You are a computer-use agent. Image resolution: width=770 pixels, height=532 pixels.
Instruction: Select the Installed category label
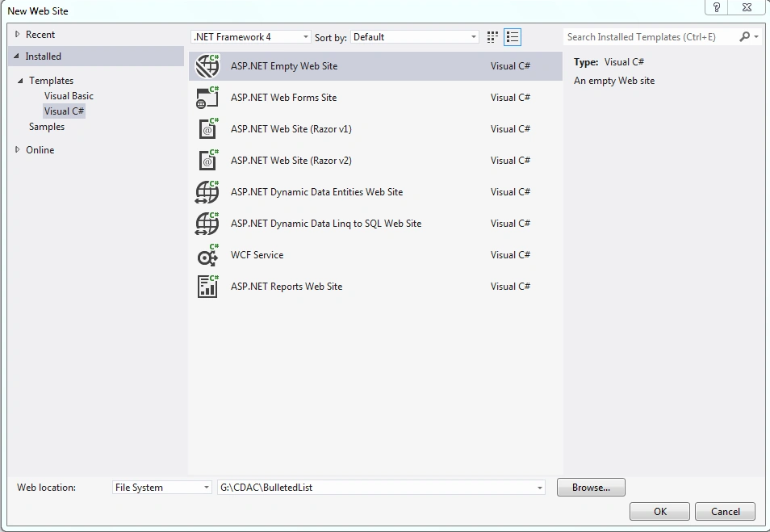(44, 56)
